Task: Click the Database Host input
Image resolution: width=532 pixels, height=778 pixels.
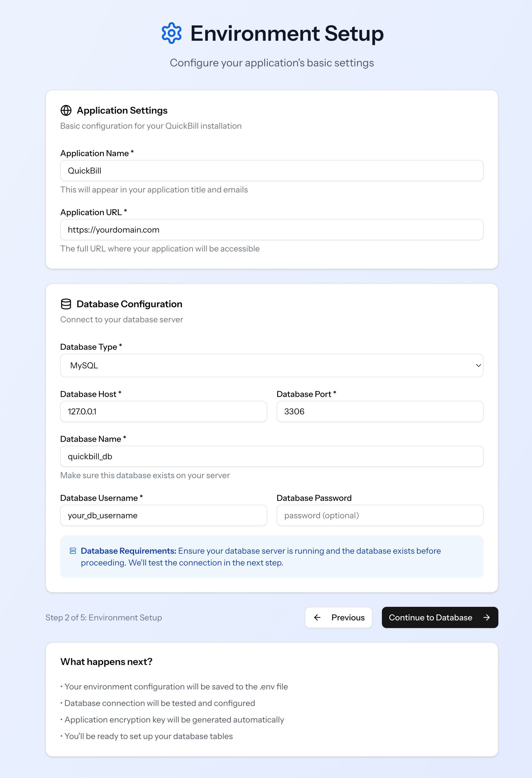Action: (x=163, y=411)
